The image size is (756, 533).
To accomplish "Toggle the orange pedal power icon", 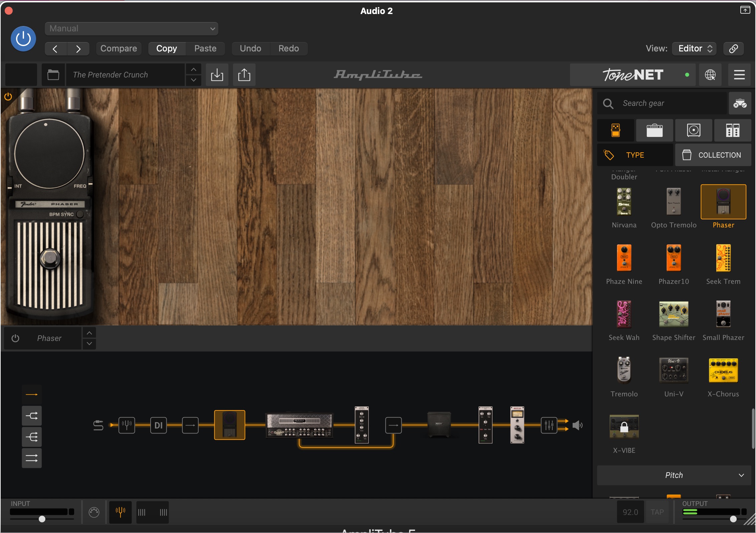I will pos(8,97).
